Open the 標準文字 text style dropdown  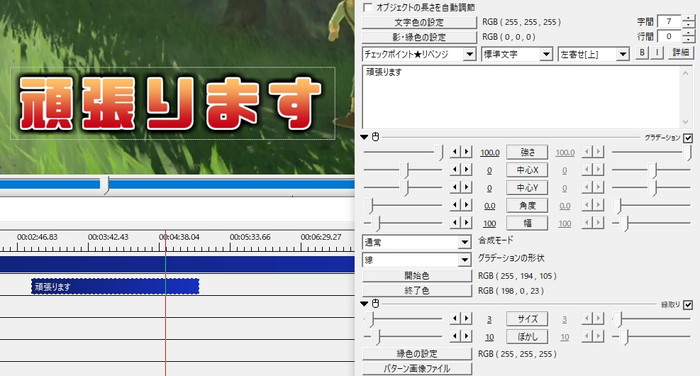(517, 54)
